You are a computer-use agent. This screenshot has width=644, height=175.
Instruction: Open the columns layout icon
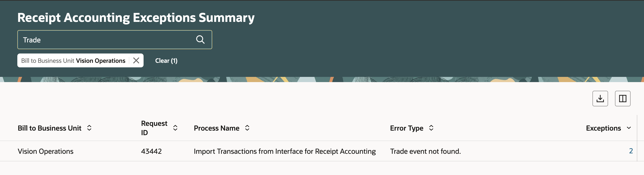(x=623, y=99)
